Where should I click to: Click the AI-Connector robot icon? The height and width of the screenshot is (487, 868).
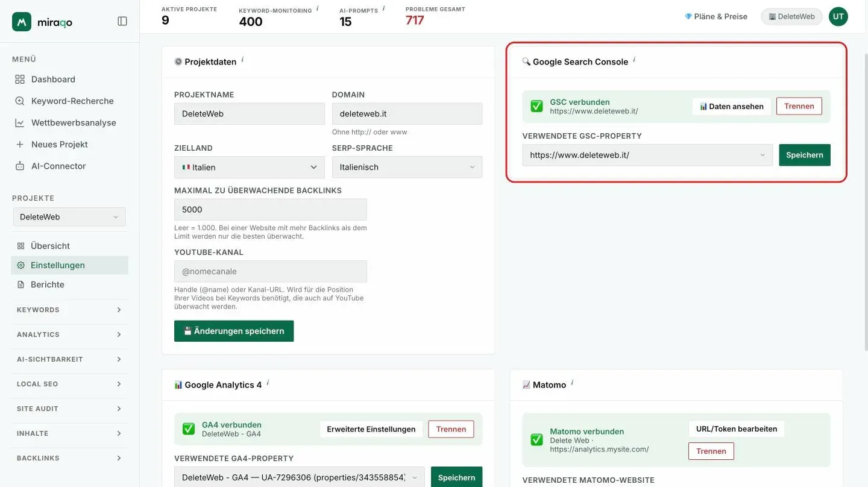(x=20, y=166)
